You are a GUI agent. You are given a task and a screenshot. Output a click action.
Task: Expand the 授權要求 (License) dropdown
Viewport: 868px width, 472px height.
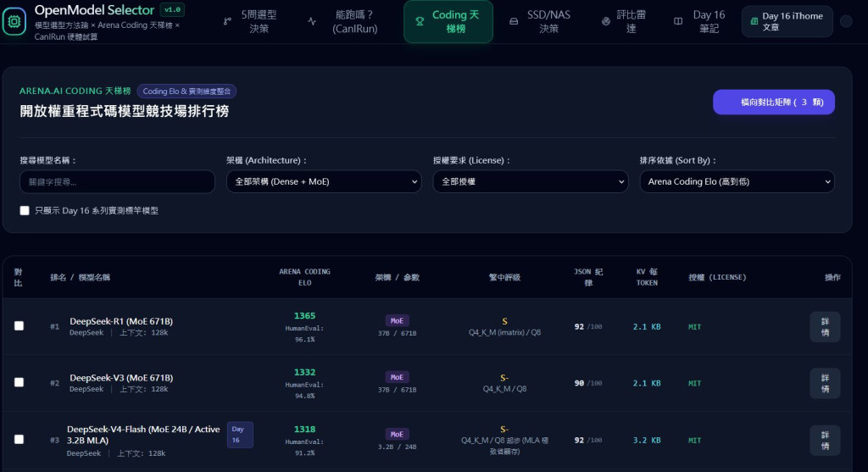click(x=531, y=181)
